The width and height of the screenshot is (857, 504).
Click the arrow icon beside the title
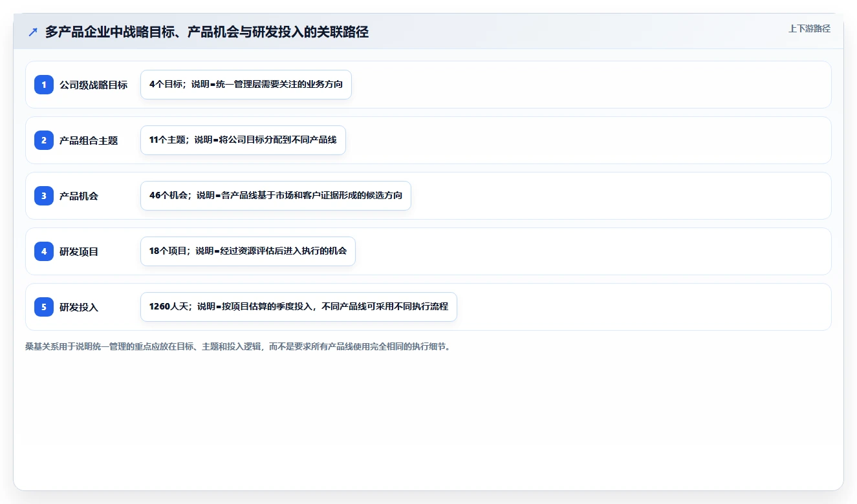(x=33, y=32)
